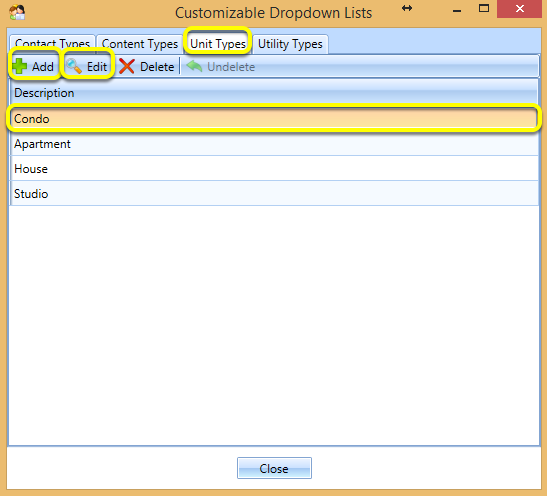This screenshot has height=496, width=547.
Task: Click the double-headed arrow icon in title bar
Action: click(x=407, y=8)
